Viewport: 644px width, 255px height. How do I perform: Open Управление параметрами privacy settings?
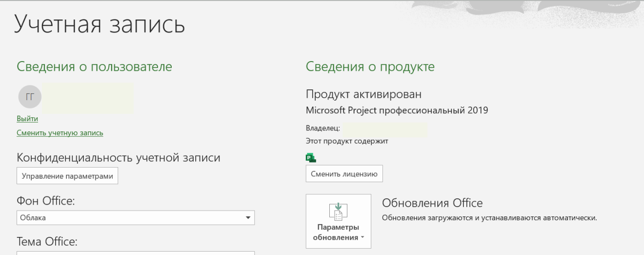point(67,176)
